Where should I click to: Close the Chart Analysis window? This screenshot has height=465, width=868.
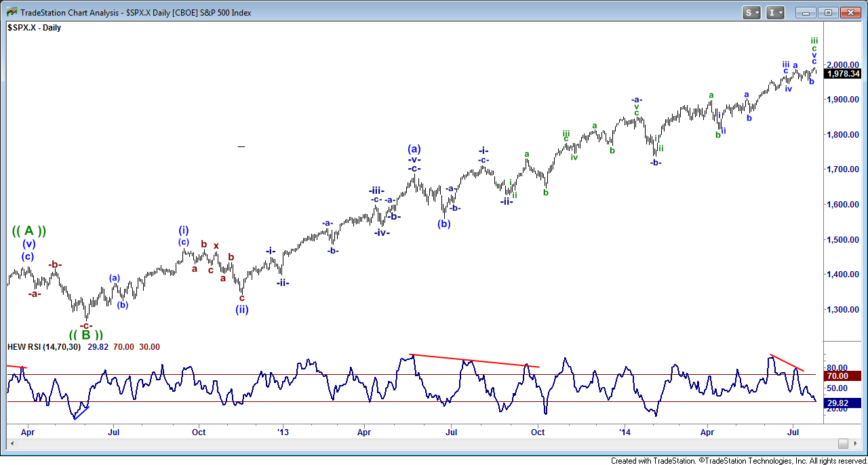[850, 12]
